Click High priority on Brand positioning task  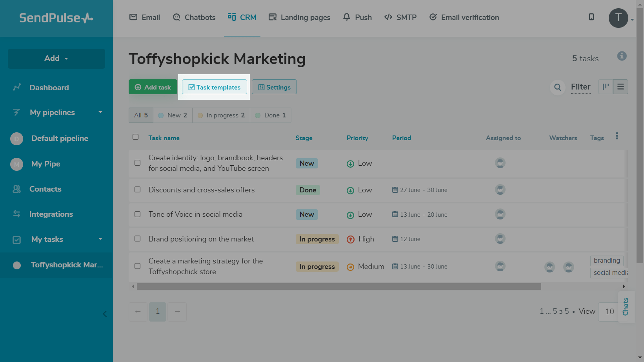click(360, 239)
